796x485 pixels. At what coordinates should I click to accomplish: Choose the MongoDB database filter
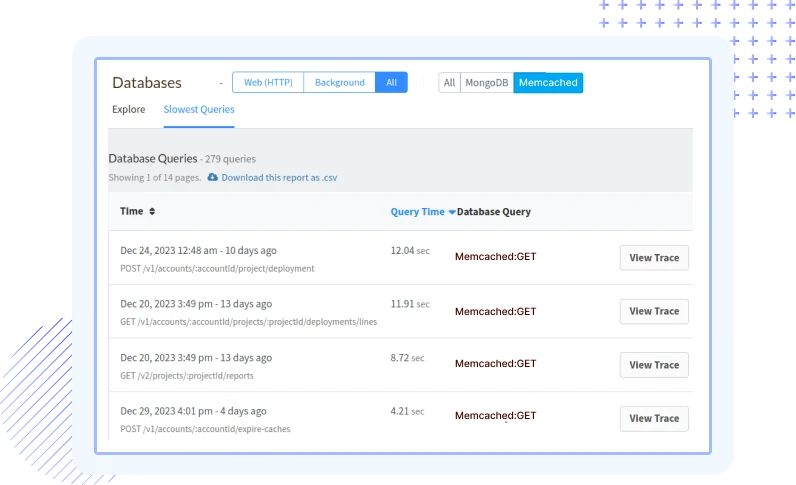point(486,83)
